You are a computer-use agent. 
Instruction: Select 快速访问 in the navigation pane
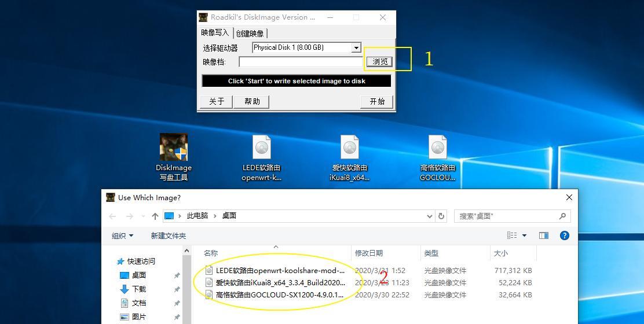point(141,262)
